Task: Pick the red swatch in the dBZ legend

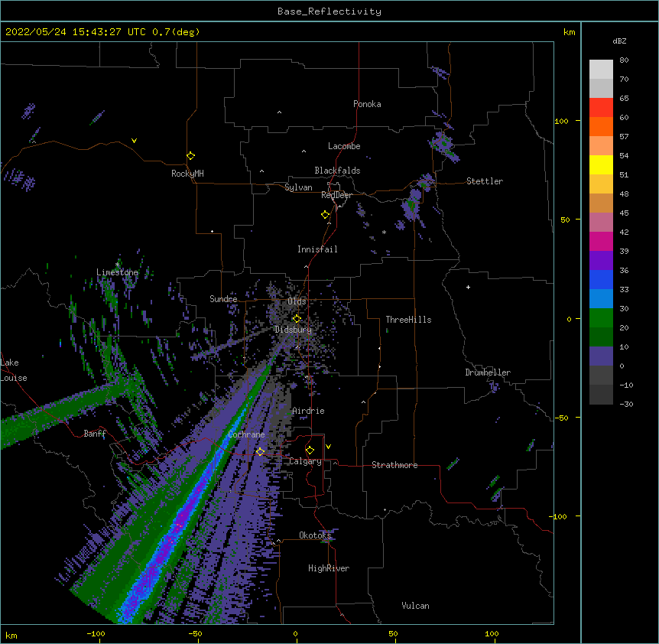Action: (x=601, y=108)
